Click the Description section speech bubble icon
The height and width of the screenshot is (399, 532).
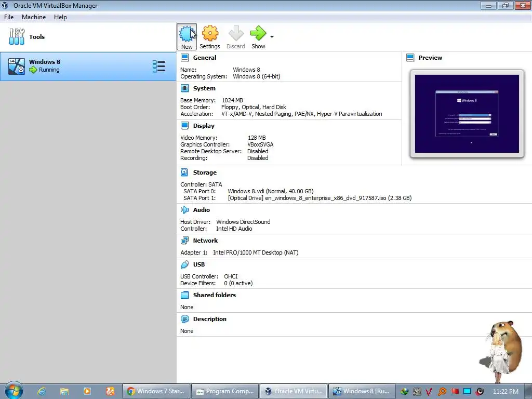click(184, 319)
